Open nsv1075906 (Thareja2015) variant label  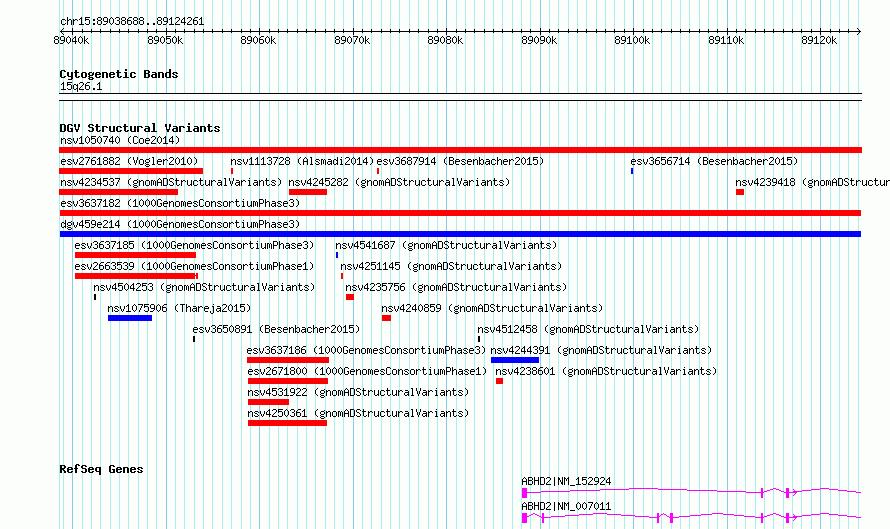[x=179, y=308]
